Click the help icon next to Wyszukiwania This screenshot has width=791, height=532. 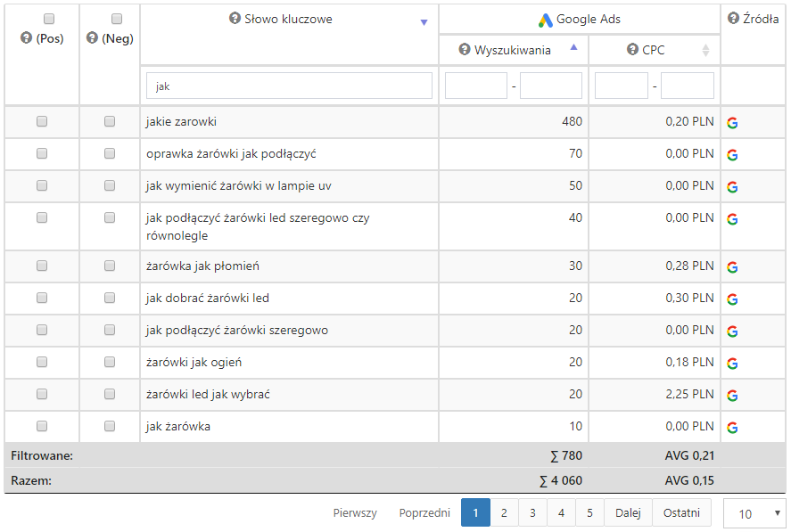click(464, 50)
